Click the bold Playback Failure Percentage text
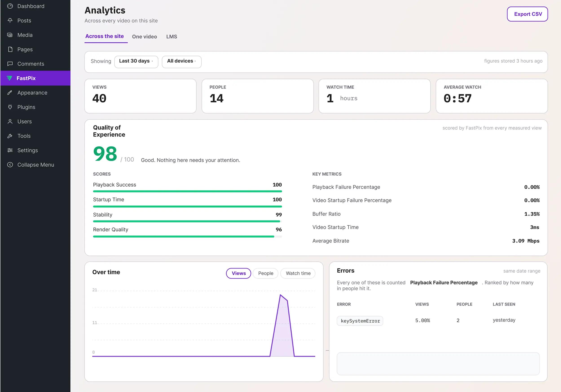Viewport: 561px width, 392px height. click(444, 282)
